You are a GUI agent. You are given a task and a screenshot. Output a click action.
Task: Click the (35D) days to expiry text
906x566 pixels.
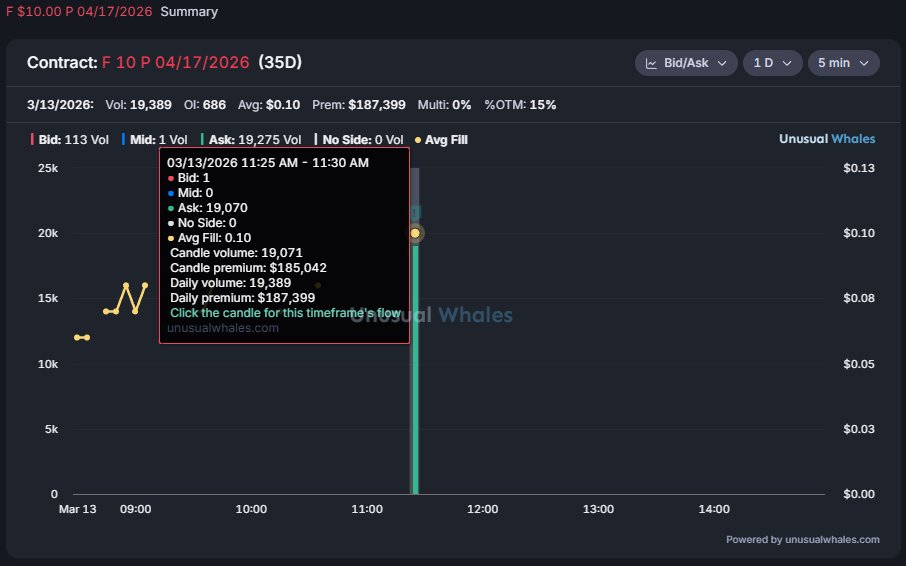click(x=280, y=62)
